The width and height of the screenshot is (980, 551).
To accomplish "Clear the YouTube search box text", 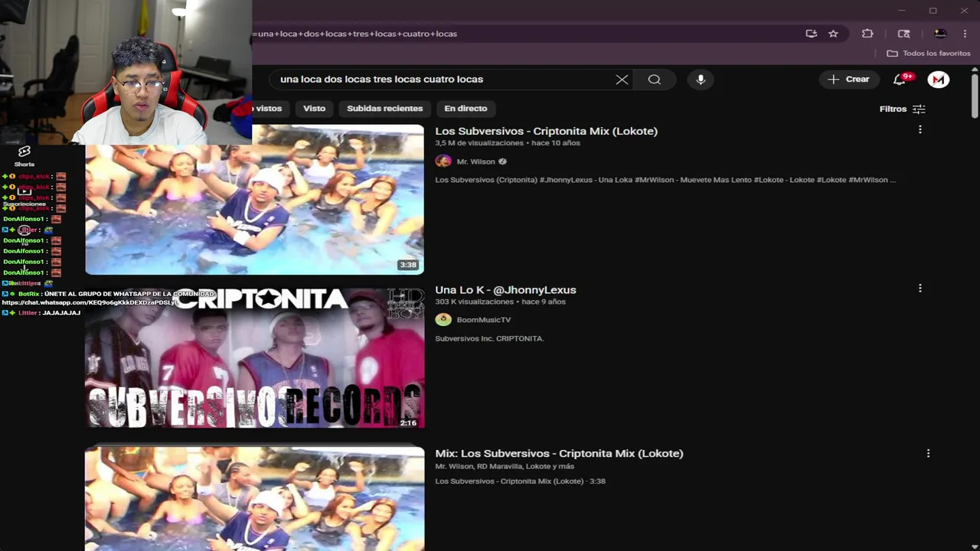I will click(622, 80).
